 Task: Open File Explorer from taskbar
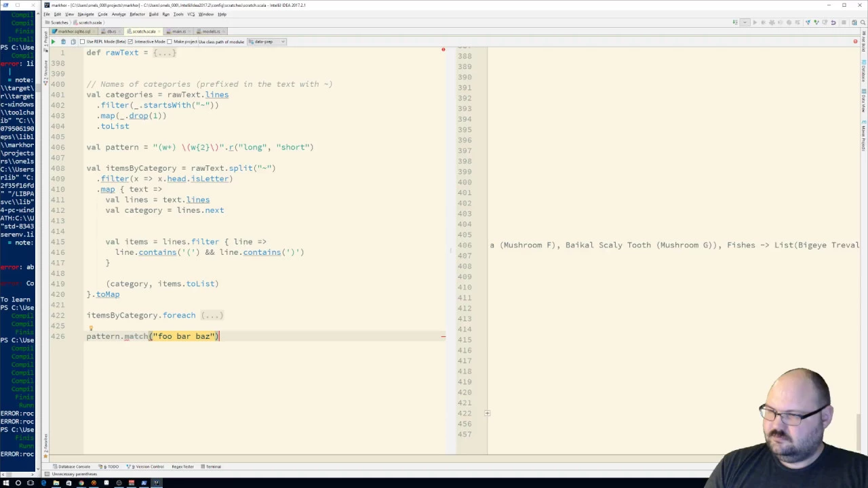pos(56,483)
